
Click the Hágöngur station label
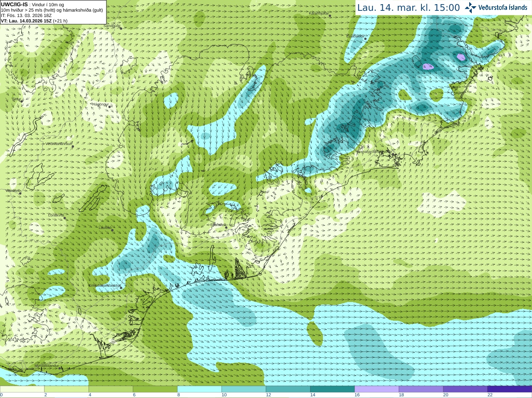pos(100,104)
